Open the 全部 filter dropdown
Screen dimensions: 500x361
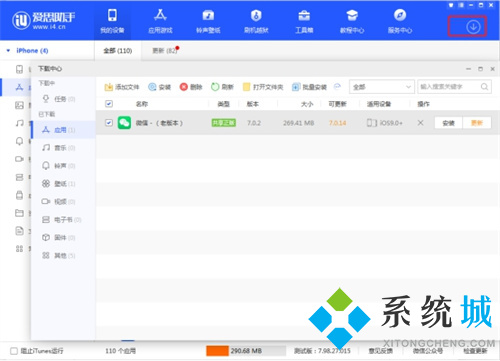382,87
